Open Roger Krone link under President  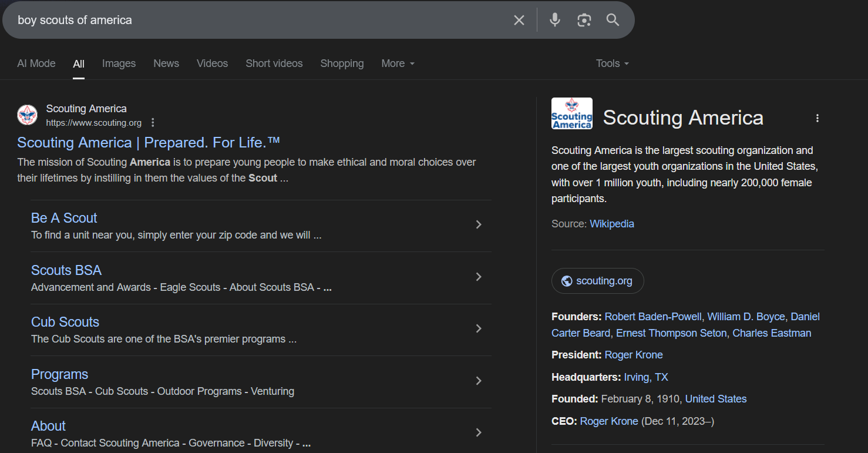(634, 355)
